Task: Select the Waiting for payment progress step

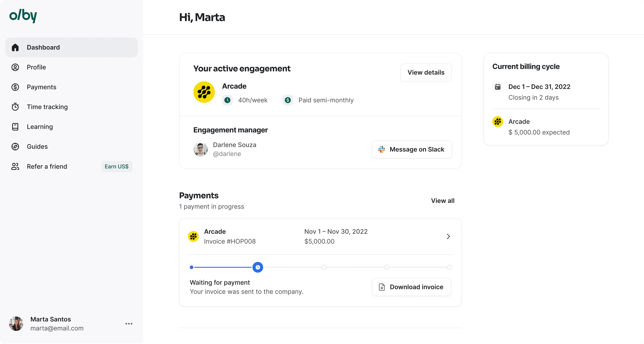Action: (x=258, y=267)
